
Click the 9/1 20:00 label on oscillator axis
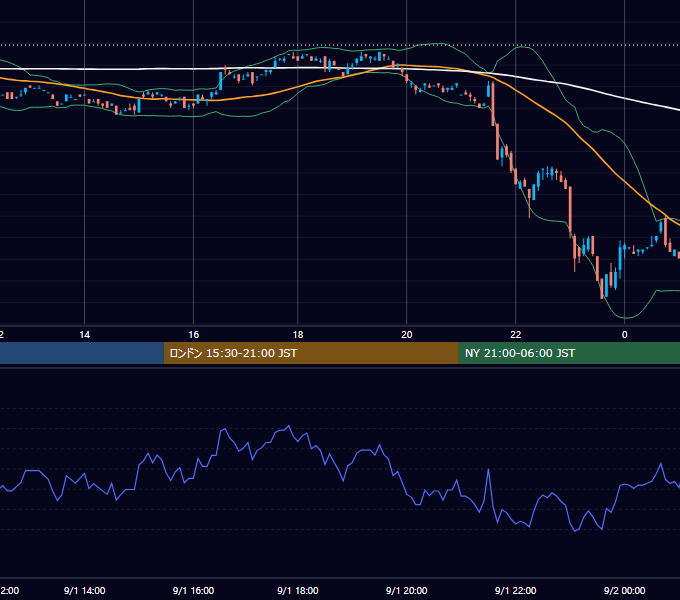pos(407,591)
